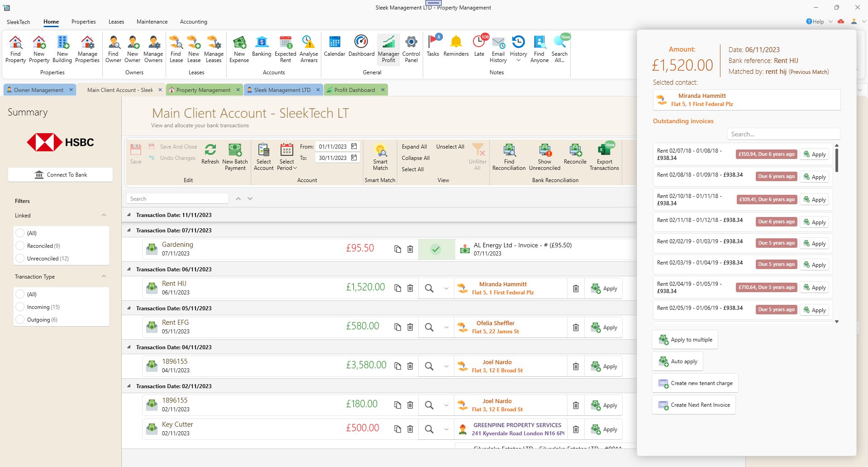Click the Reconcile icon

pyautogui.click(x=575, y=154)
